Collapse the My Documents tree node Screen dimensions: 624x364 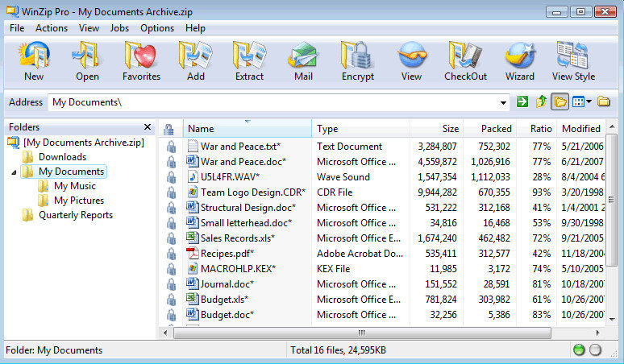tap(14, 172)
